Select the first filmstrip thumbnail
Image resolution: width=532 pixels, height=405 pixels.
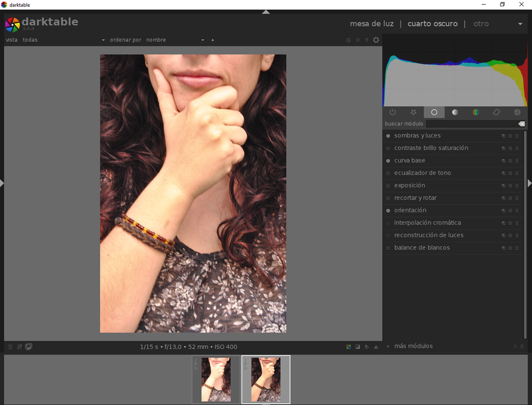pos(216,379)
